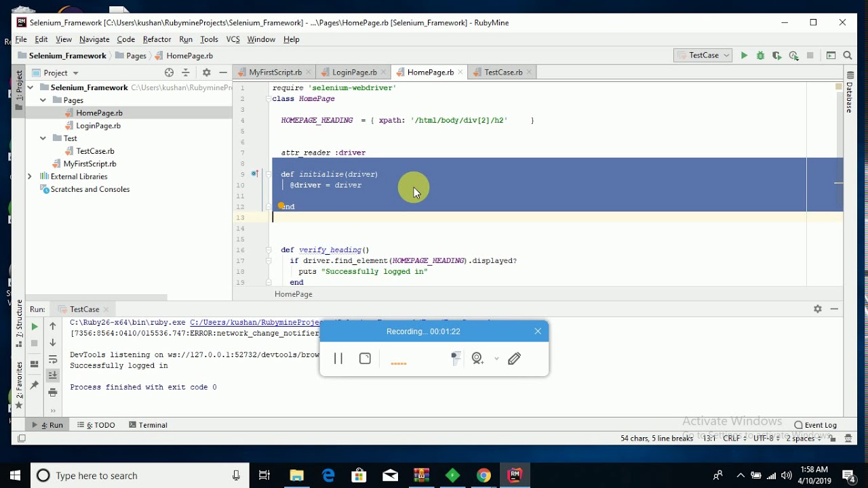Screen dimensions: 868x488
Task: Open the Database tool window
Action: click(x=849, y=91)
